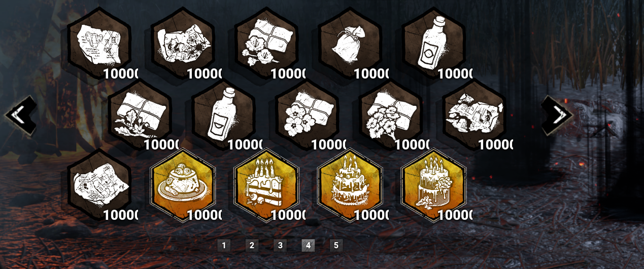
Task: Choose the envelope with bushy flower bouquet offering
Action: click(391, 114)
